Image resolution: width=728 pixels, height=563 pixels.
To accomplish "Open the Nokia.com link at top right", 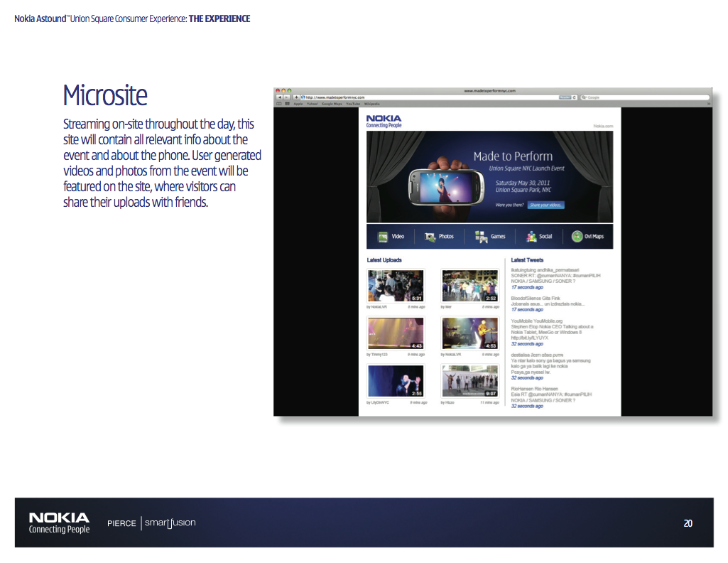I will (603, 126).
